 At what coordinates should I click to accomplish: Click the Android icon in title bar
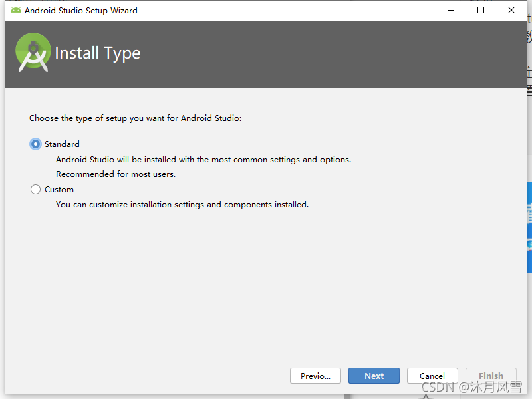[15, 10]
